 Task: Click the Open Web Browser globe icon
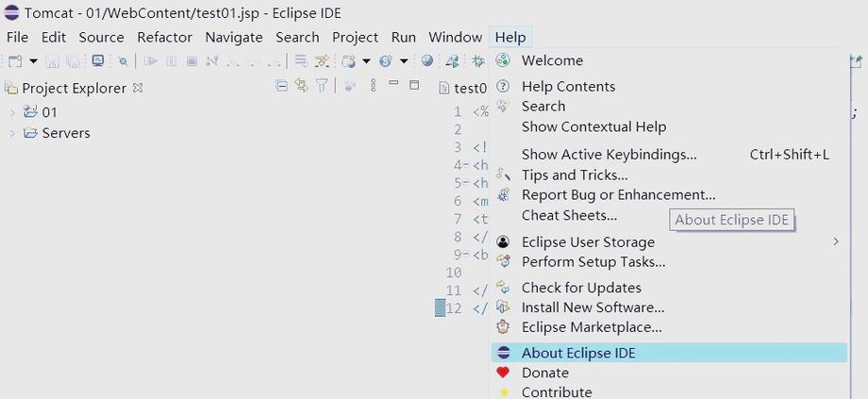pyautogui.click(x=427, y=61)
